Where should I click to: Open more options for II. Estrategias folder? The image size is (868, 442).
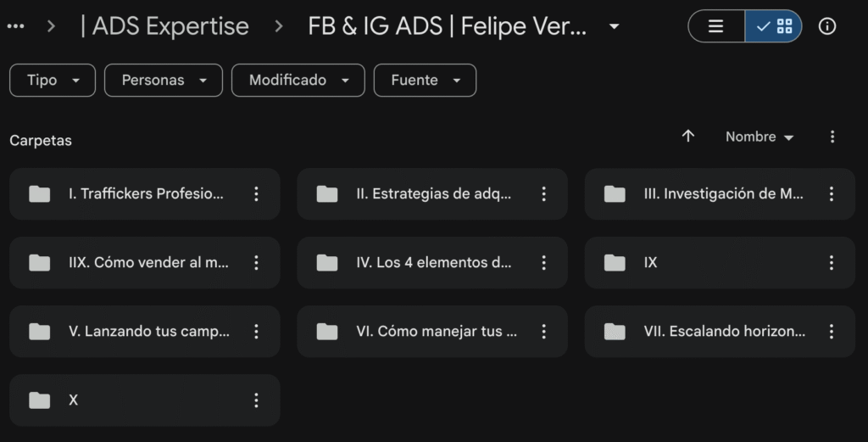pyautogui.click(x=544, y=194)
